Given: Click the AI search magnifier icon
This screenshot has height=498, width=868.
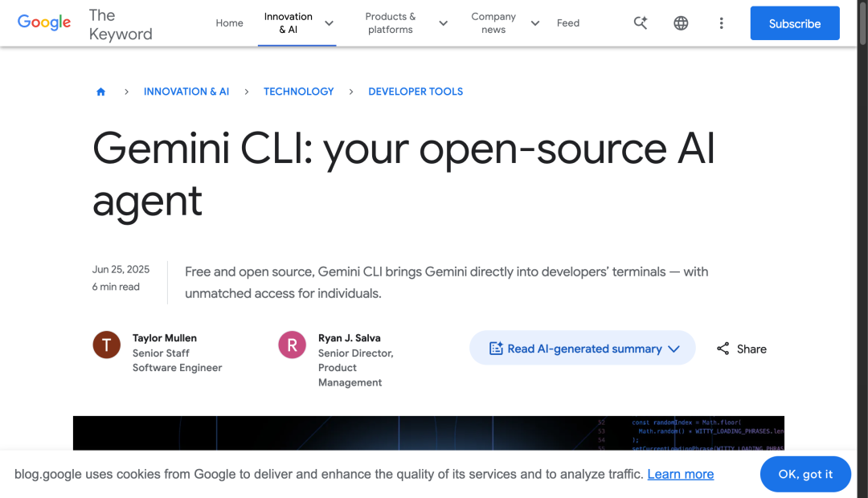Looking at the screenshot, I should pos(641,22).
